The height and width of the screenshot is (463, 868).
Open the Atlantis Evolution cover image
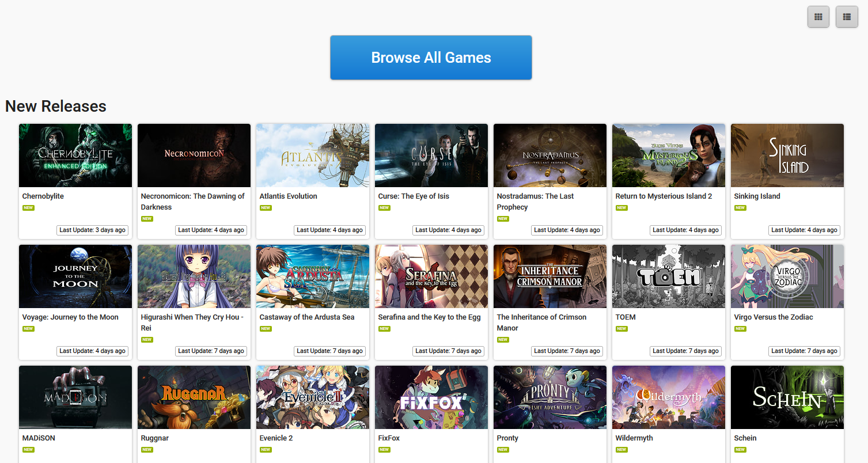pyautogui.click(x=313, y=155)
